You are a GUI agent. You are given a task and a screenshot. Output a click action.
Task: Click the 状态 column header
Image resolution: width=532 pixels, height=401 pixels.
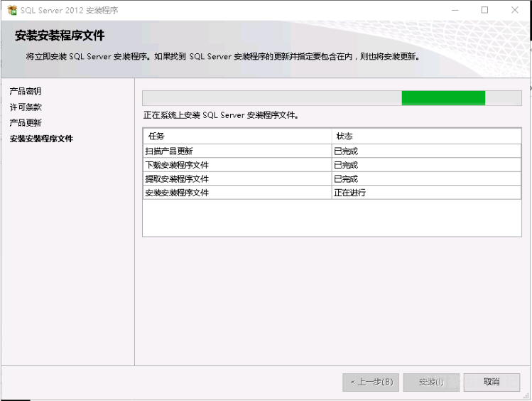click(x=344, y=136)
